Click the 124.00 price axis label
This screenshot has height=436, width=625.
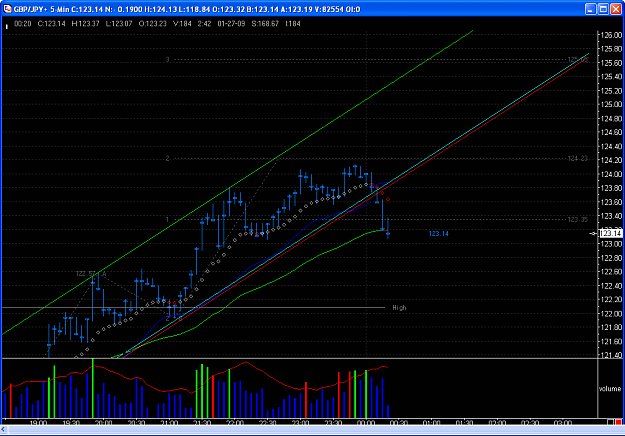pos(611,174)
